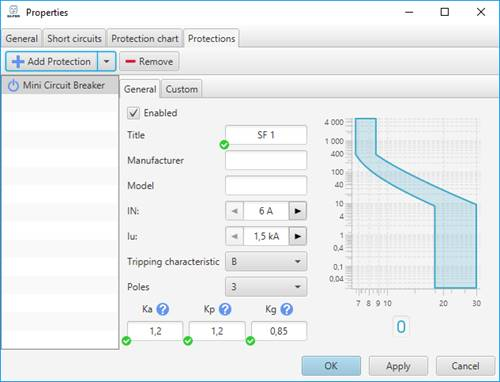Click the Model input field
Image resolution: width=500 pixels, height=382 pixels.
[266, 186]
